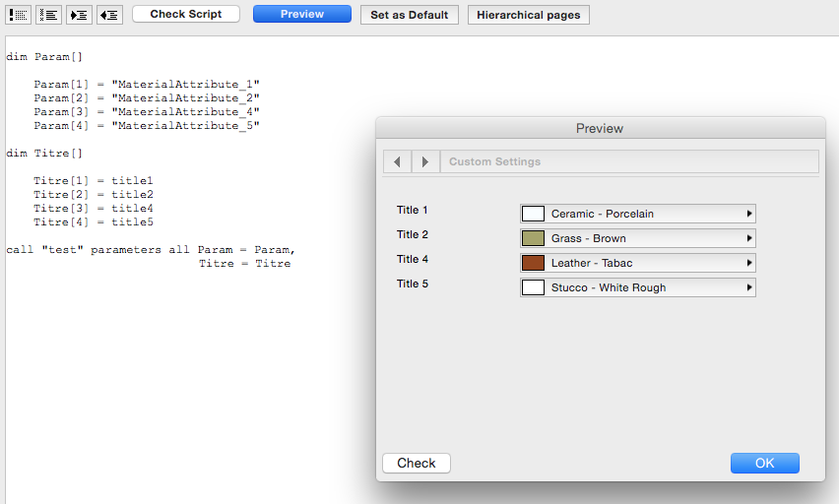Open Stucco - White Rough material list
This screenshot has height=504, width=839.
[637, 287]
